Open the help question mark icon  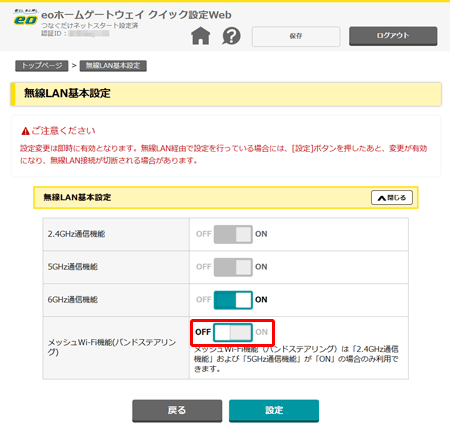tap(231, 36)
